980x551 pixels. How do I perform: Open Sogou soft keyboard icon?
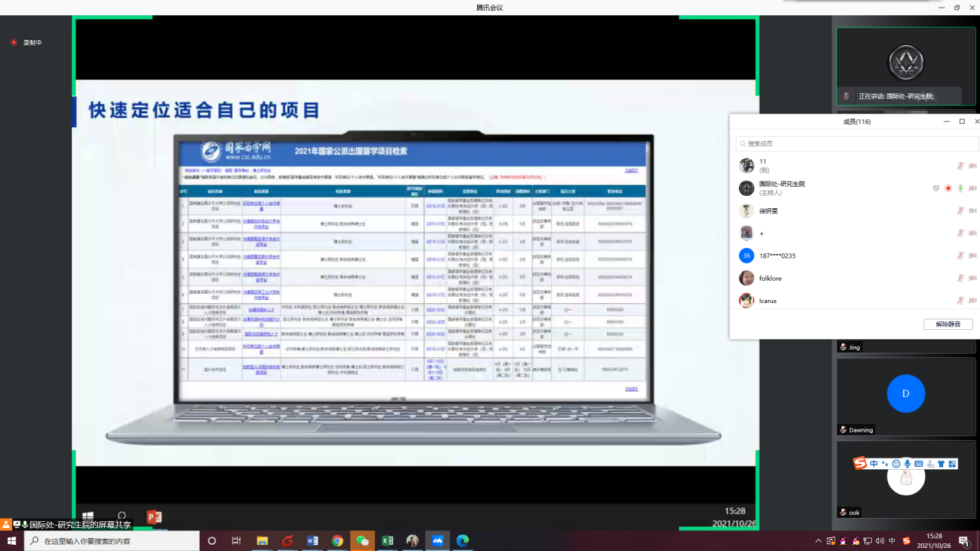point(919,464)
